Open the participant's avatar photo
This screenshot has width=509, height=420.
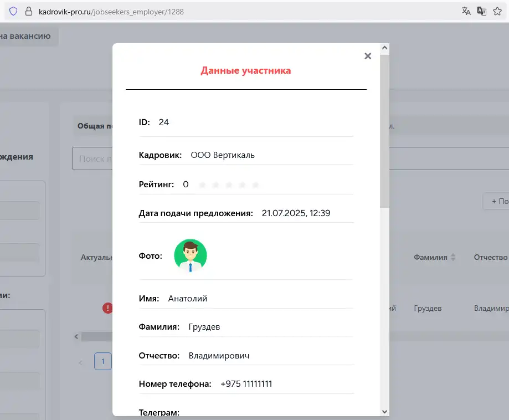[191, 256]
